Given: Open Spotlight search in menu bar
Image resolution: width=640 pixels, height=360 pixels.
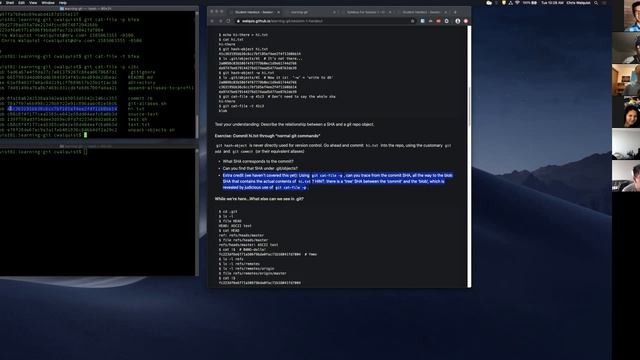Looking at the screenshot, I should [596, 3].
